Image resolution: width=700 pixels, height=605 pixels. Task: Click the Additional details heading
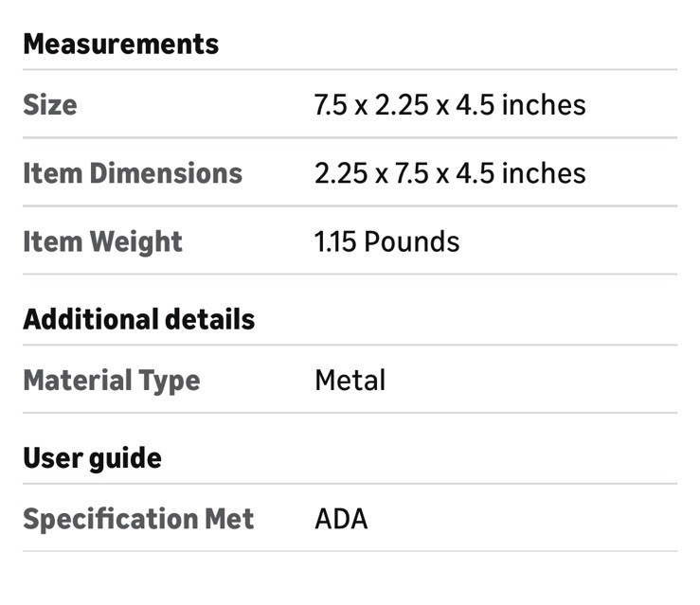(x=139, y=319)
